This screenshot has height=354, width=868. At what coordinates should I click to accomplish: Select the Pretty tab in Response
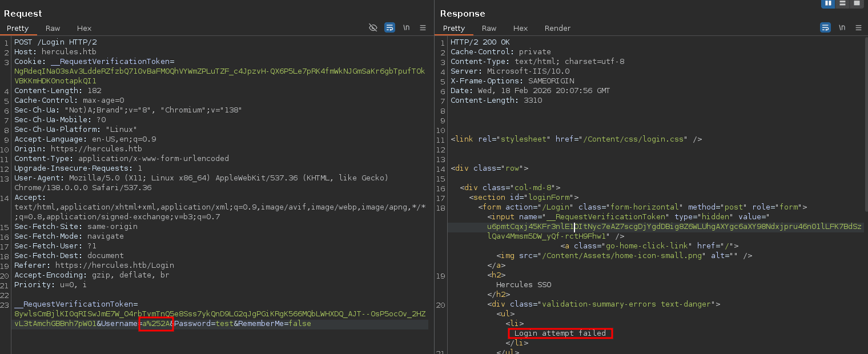[454, 28]
